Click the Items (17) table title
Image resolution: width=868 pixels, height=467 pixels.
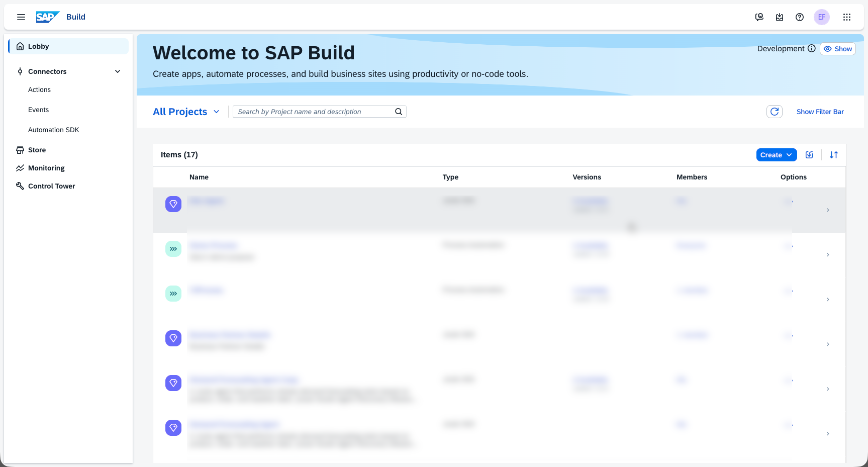pyautogui.click(x=179, y=155)
